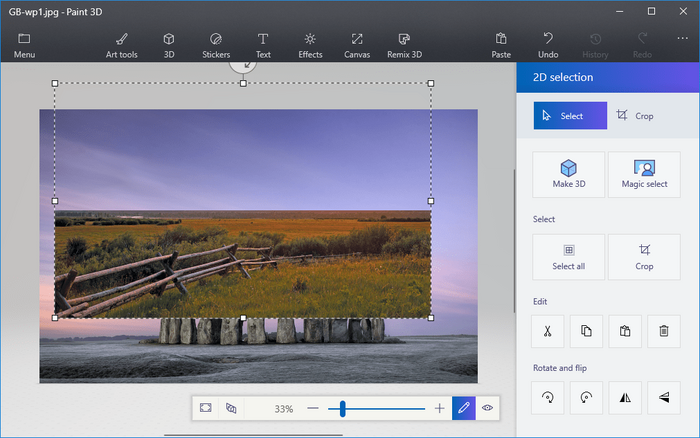Click the 33% zoom percentage field
The width and height of the screenshot is (700, 438).
coord(284,409)
